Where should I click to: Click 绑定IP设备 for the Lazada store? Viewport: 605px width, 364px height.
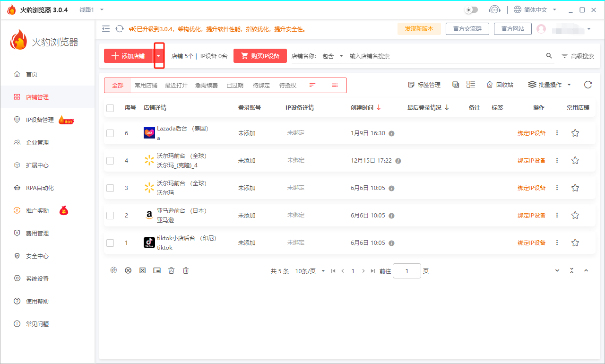click(531, 133)
